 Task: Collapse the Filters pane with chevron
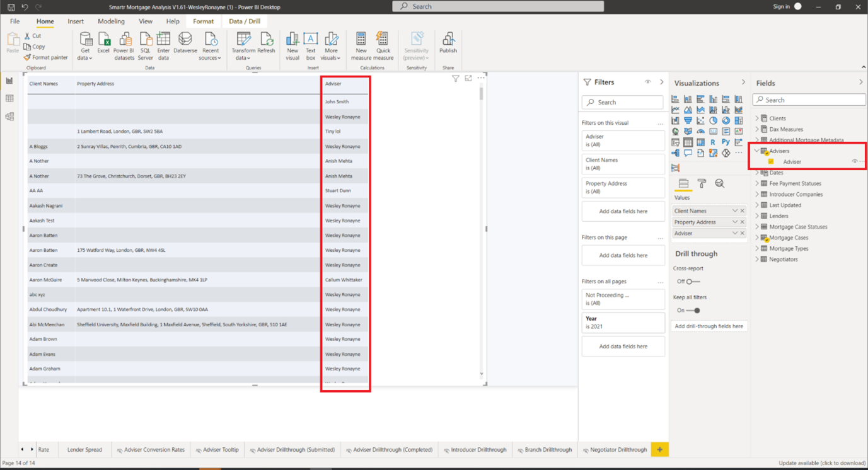[661, 82]
